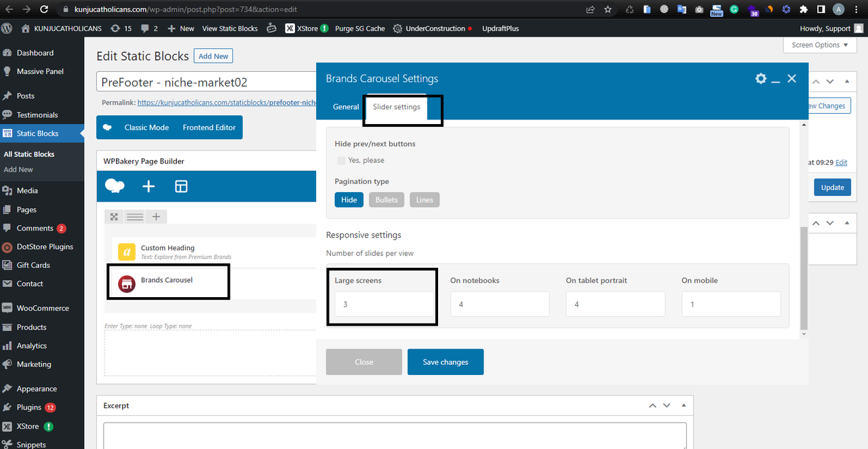The image size is (868, 449).
Task: Open the Chrome extensions puzzle icon
Action: (804, 9)
